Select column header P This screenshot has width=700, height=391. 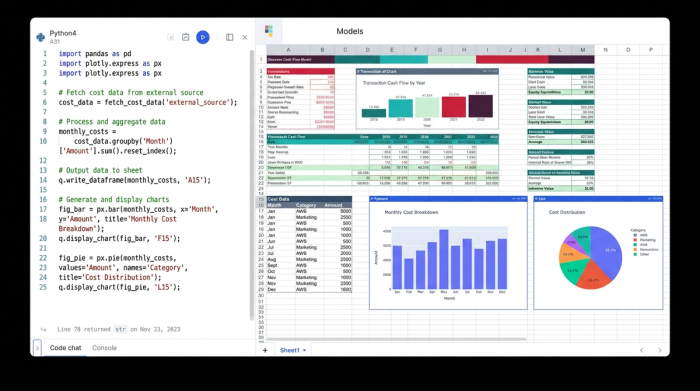pos(651,50)
